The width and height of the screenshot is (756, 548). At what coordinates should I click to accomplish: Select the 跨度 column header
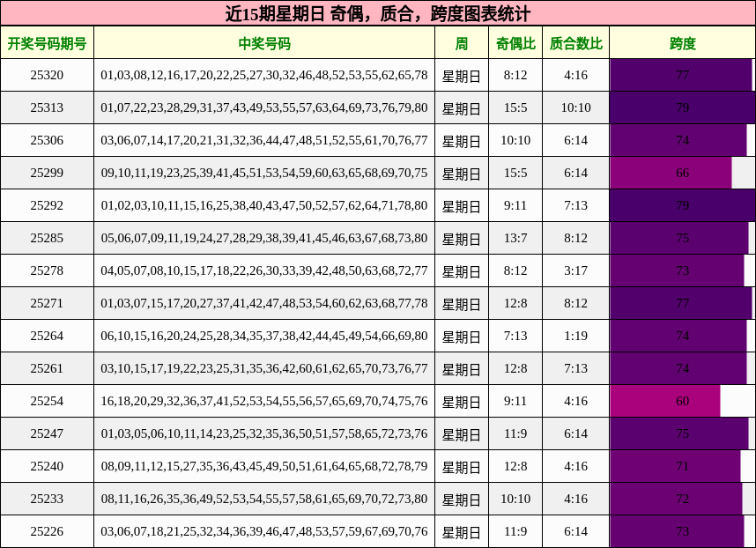(x=682, y=43)
